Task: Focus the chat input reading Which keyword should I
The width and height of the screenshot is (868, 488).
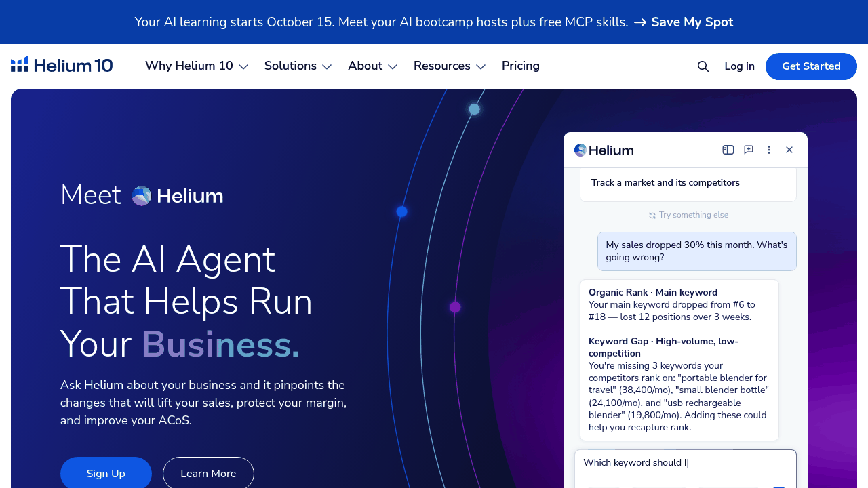Action: click(686, 468)
